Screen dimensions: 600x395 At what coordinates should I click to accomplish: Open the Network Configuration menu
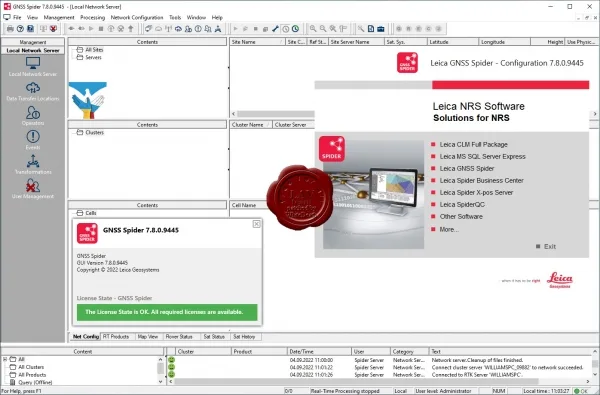pyautogui.click(x=137, y=18)
